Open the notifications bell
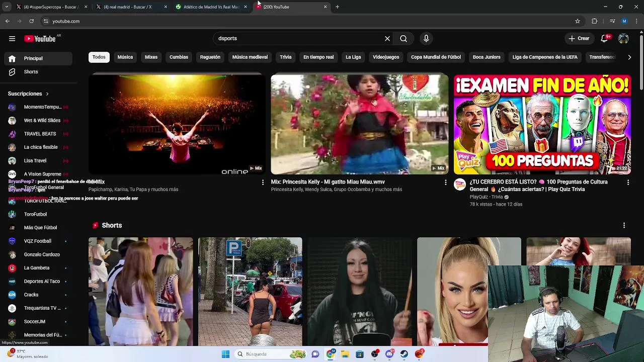 605,39
